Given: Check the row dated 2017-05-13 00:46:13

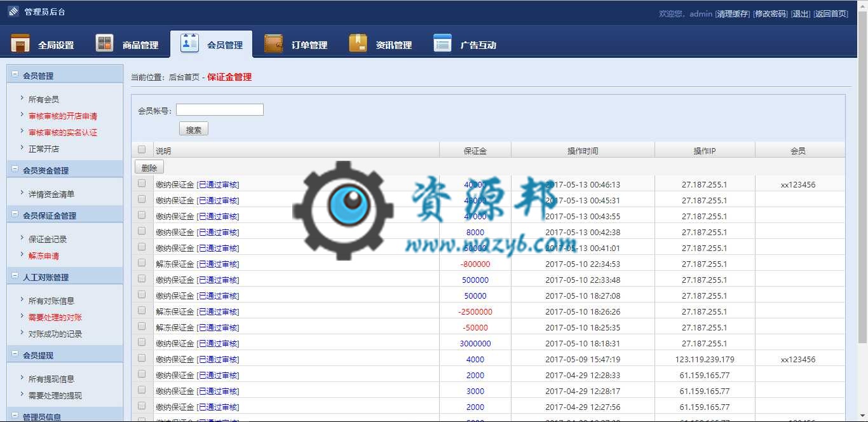Looking at the screenshot, I should pos(142,183).
